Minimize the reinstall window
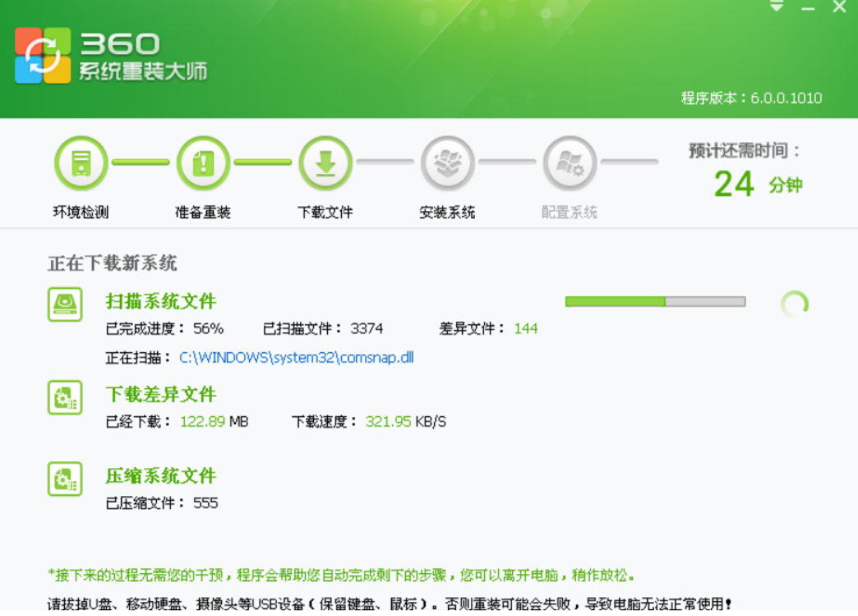 [x=808, y=8]
